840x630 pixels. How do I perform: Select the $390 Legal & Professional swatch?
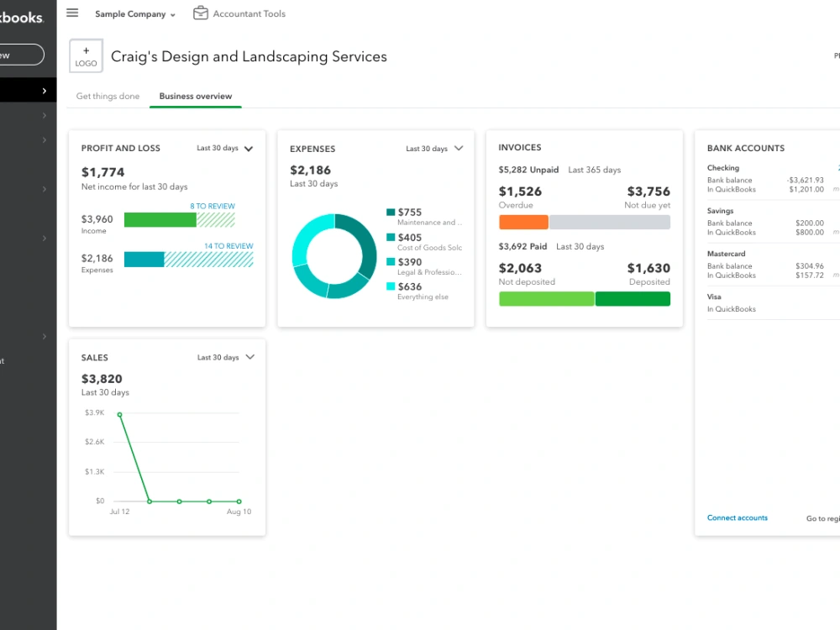point(391,262)
